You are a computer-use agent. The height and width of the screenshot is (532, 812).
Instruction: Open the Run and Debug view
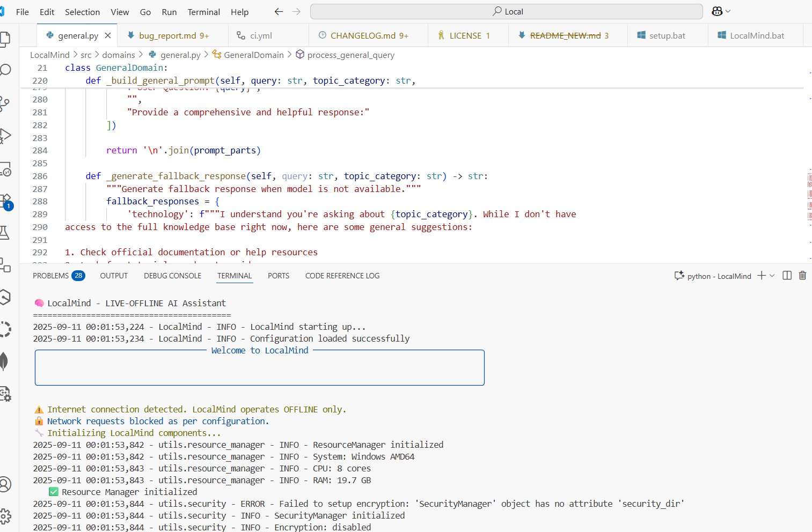pyautogui.click(x=5, y=136)
